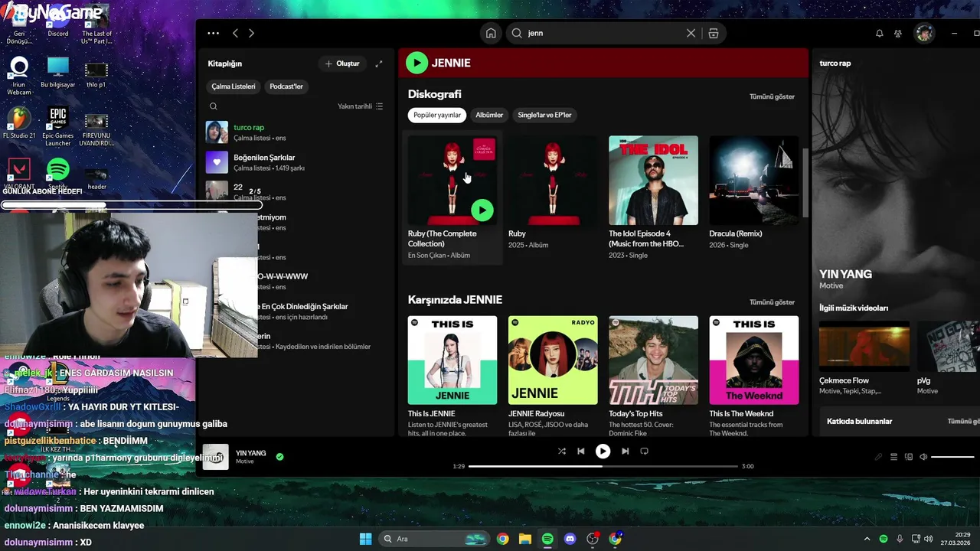The height and width of the screenshot is (551, 980).
Task: Clear the search text with the X
Action: coord(691,33)
